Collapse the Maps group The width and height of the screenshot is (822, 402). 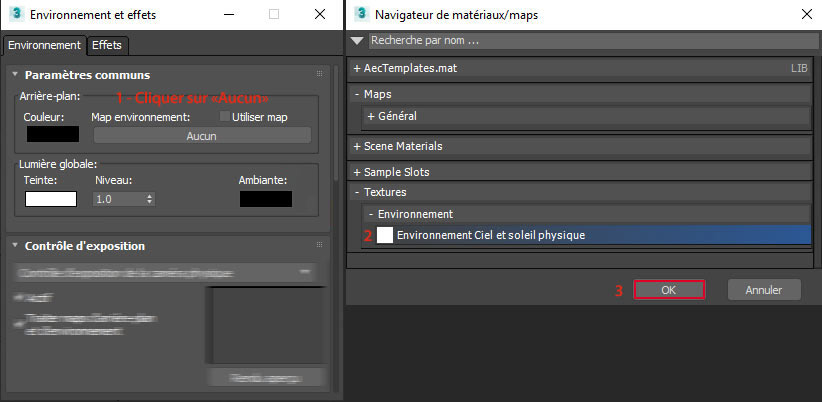357,94
